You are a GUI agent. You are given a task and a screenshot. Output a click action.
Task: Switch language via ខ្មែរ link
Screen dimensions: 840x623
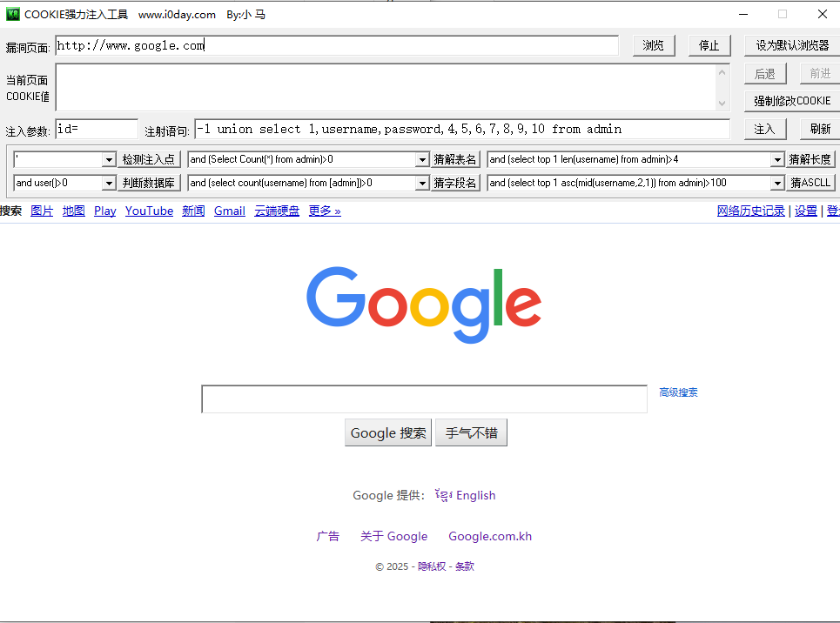(444, 495)
